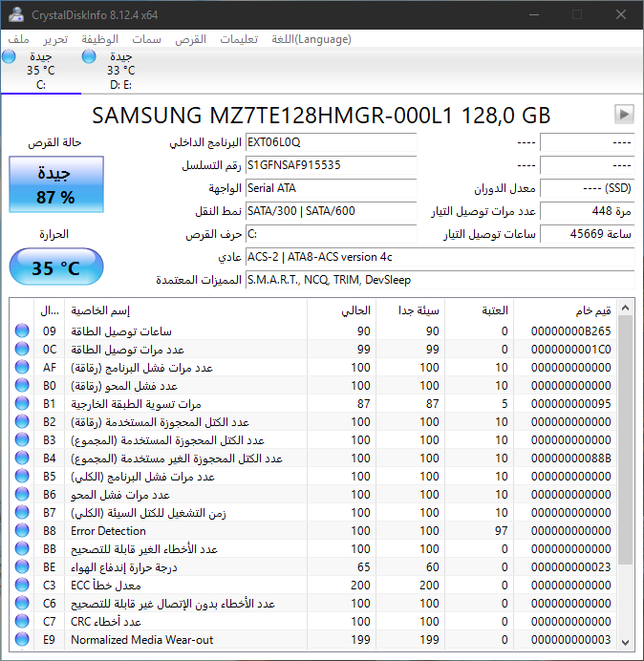This screenshot has width=644, height=661.
Task: Click the drive letter field C:
Action: [331, 234]
